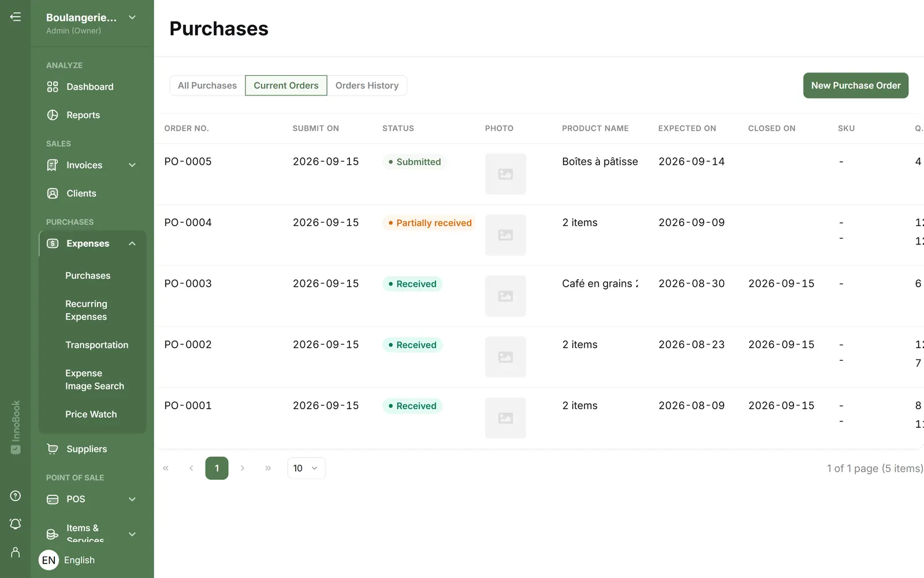Open Reports pie chart icon

click(x=53, y=115)
